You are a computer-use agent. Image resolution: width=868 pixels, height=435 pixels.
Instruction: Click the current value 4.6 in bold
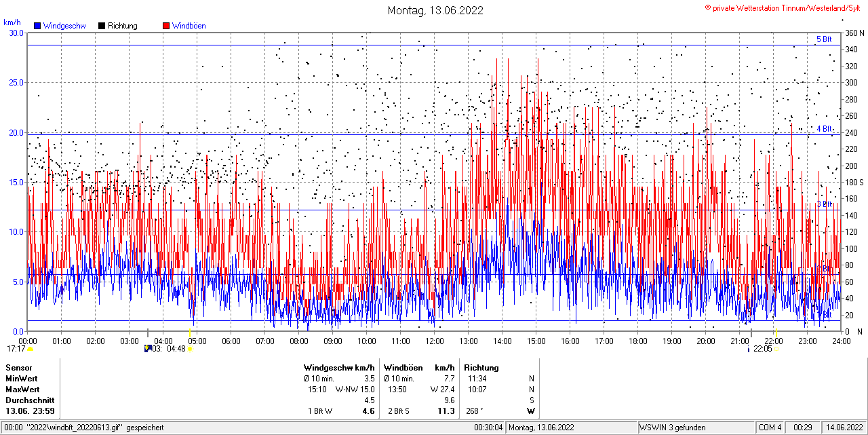point(369,411)
